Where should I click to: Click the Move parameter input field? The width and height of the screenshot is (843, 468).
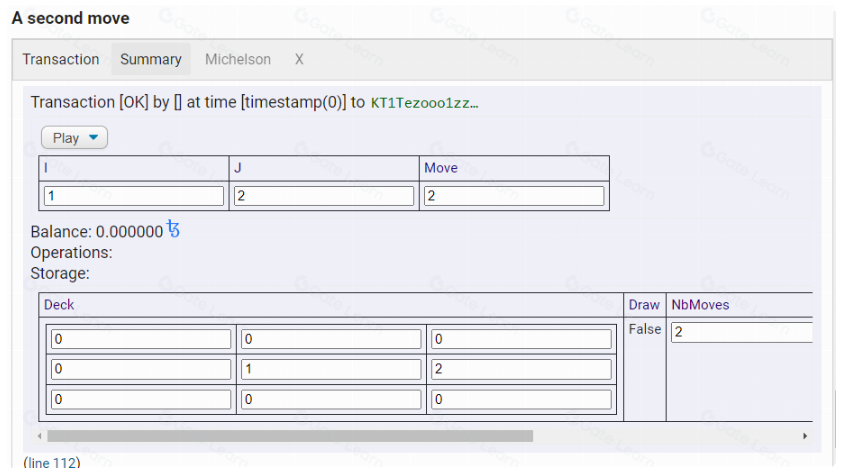pyautogui.click(x=514, y=196)
